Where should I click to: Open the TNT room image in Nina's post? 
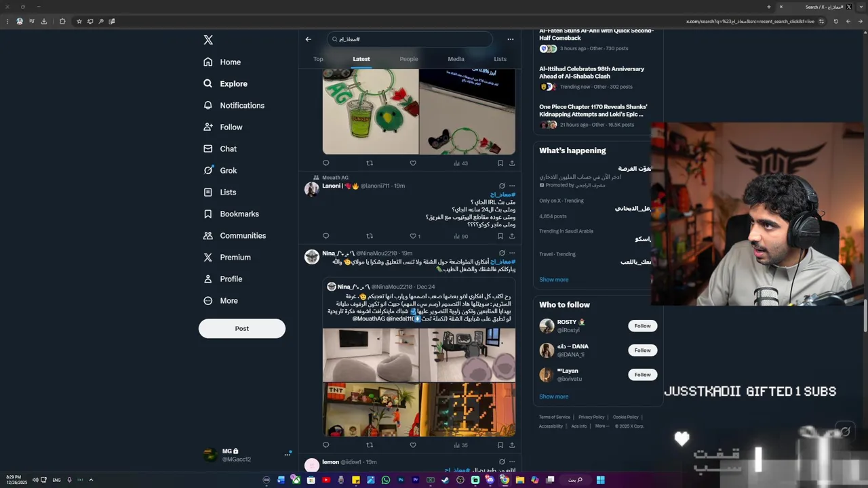pos(370,409)
